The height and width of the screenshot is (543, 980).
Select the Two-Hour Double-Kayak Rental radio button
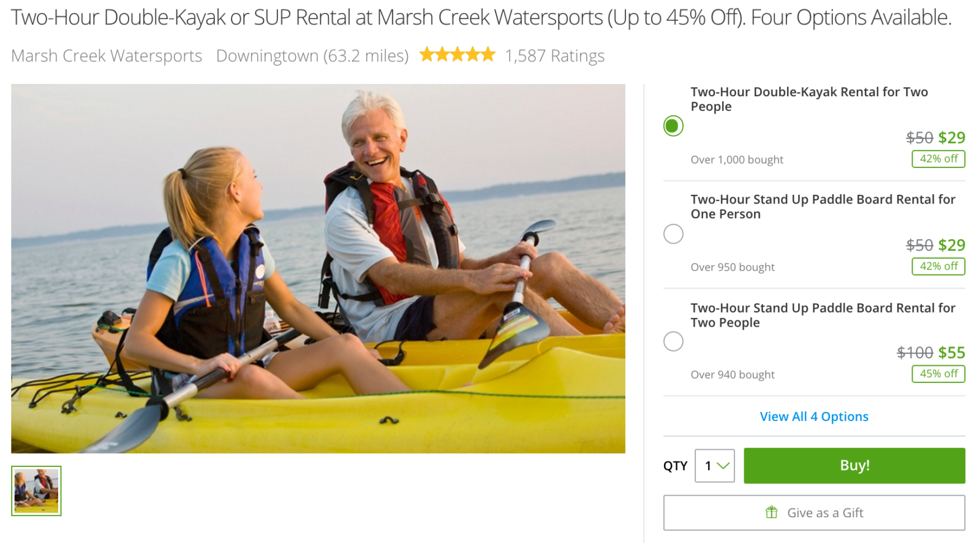click(x=673, y=126)
